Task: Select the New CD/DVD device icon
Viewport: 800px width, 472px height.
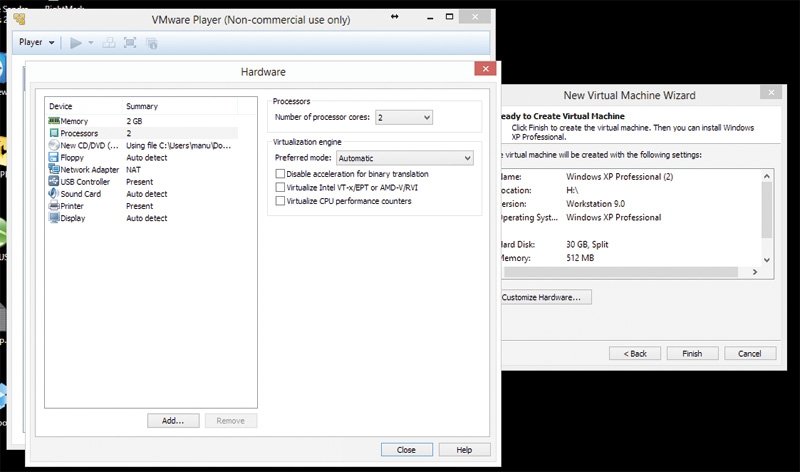Action: (x=54, y=145)
